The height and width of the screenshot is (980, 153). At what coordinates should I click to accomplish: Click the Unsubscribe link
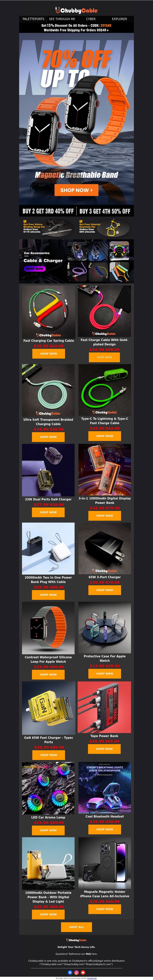pos(92,978)
